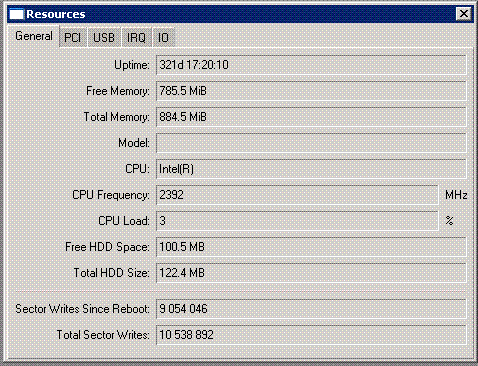This screenshot has height=366, width=478.
Task: Click the Resources window icon in the title bar
Action: pyautogui.click(x=16, y=14)
